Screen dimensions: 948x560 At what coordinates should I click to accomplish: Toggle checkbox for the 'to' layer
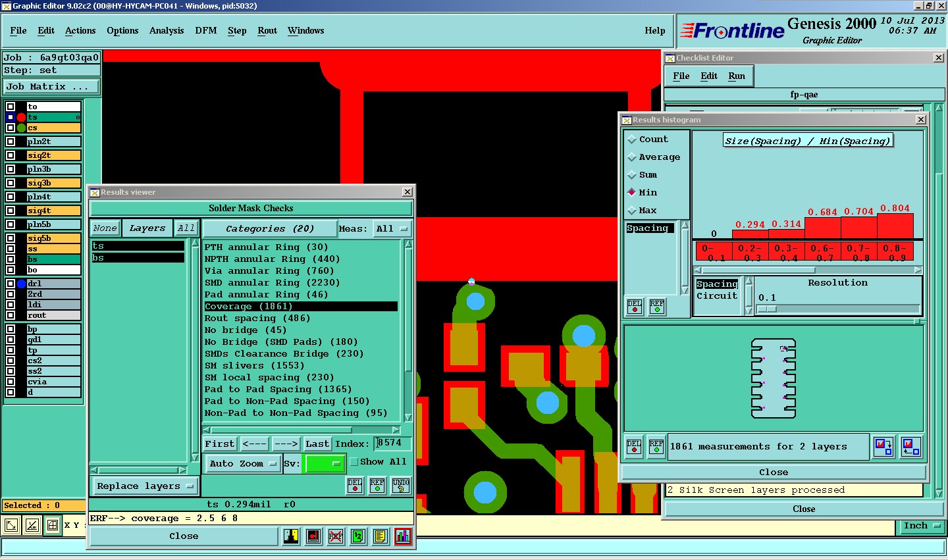point(11,107)
